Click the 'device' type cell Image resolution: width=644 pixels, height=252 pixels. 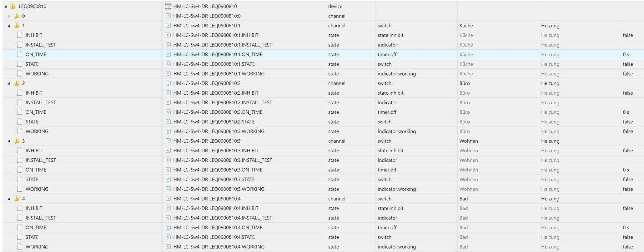click(x=335, y=6)
